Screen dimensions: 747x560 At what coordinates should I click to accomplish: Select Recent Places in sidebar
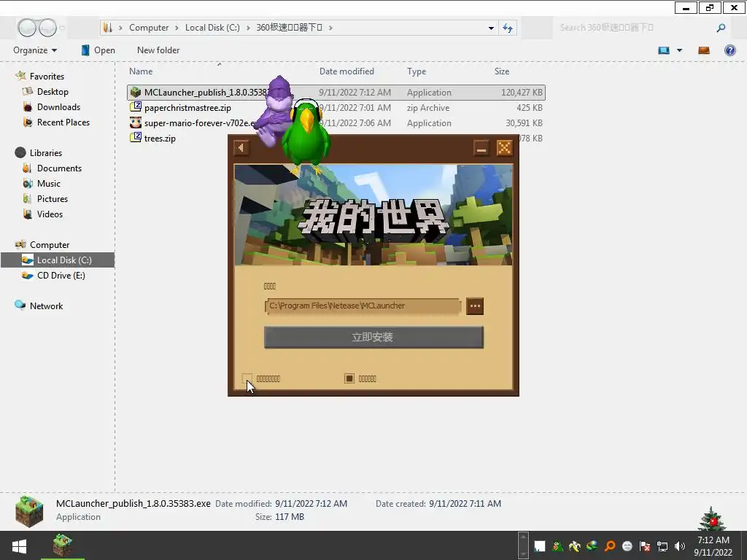[63, 122]
